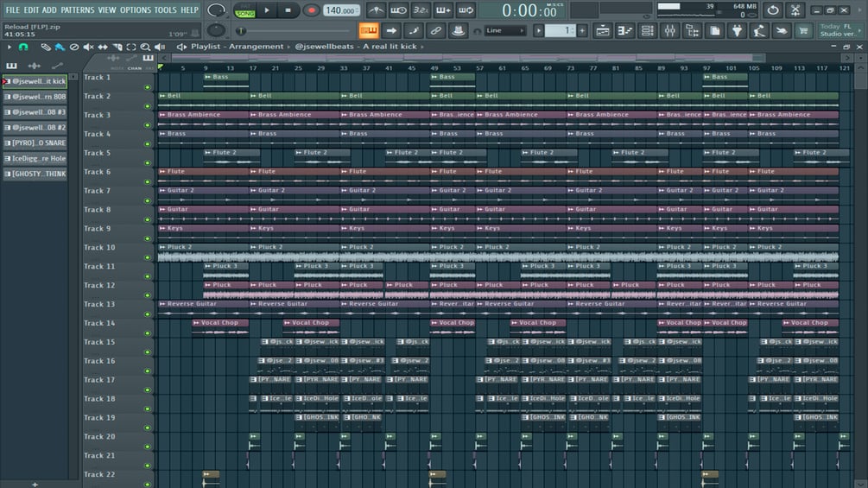
Task: Select 'IceDigg..re Hole' in the clip picker
Action: click(35, 158)
